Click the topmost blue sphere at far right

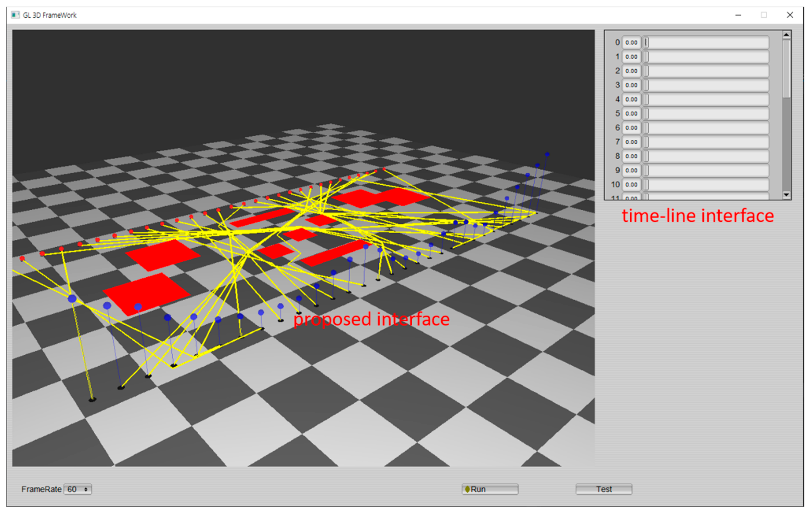[x=547, y=154]
